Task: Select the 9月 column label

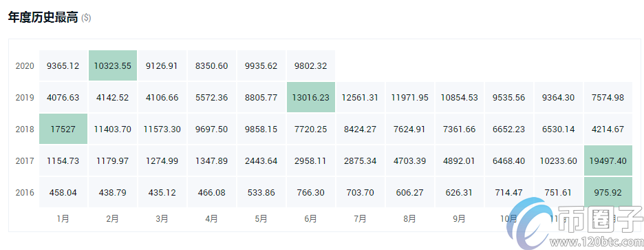Action: pyautogui.click(x=459, y=219)
